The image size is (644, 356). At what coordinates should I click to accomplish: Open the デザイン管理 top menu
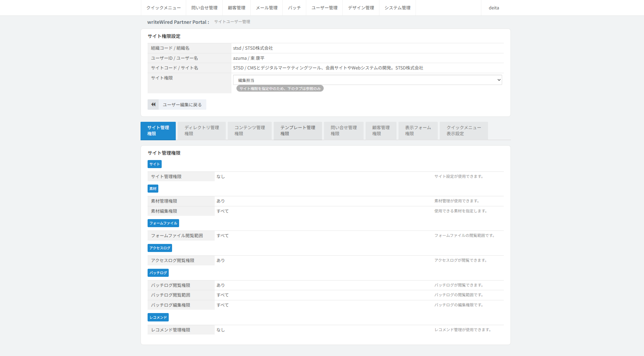(x=361, y=8)
